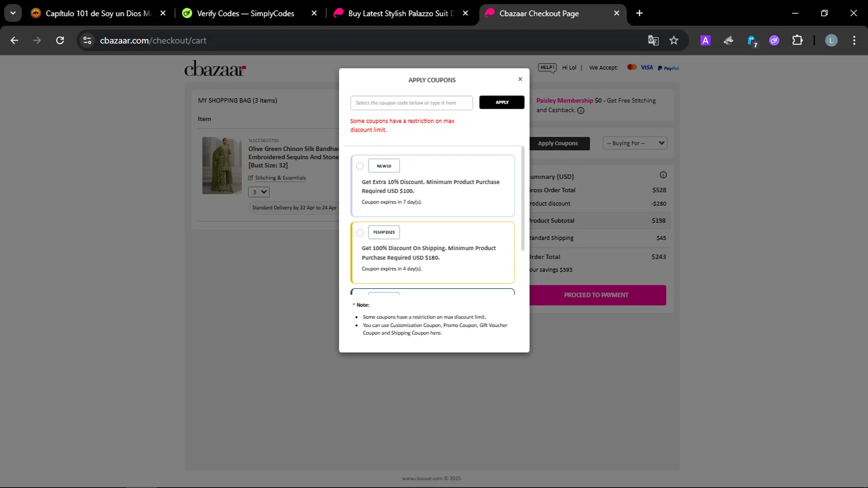Click the PayPal payment icon
Image resolution: width=868 pixels, height=488 pixels.
point(668,68)
